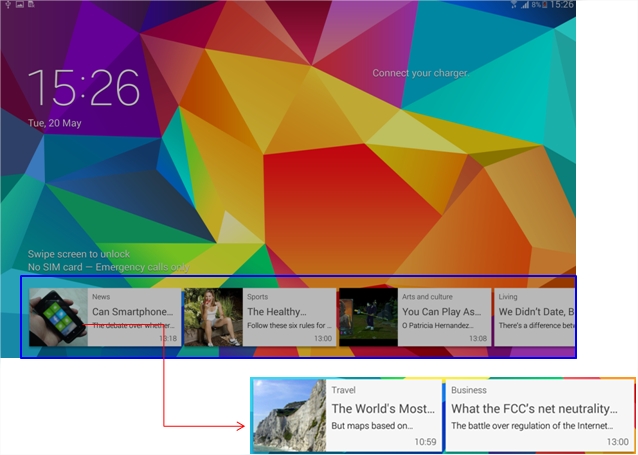Image resolution: width=638 pixels, height=455 pixels.
Task: Tap No SIM card Emergency calls only
Action: pos(109,267)
